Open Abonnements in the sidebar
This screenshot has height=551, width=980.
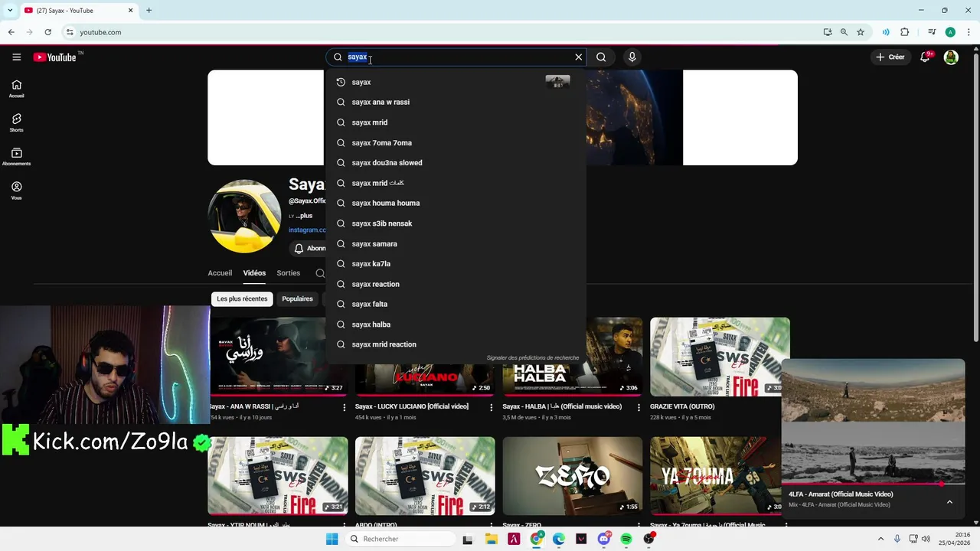pyautogui.click(x=16, y=157)
